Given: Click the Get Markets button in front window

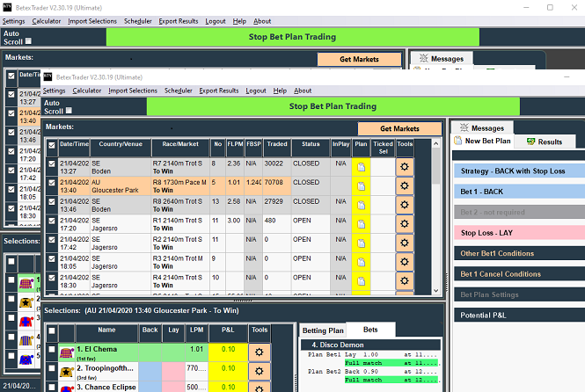Looking at the screenshot, I should 399,129.
